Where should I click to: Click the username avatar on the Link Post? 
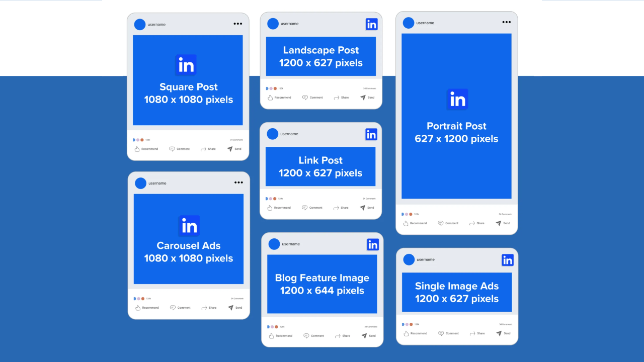coord(272,133)
